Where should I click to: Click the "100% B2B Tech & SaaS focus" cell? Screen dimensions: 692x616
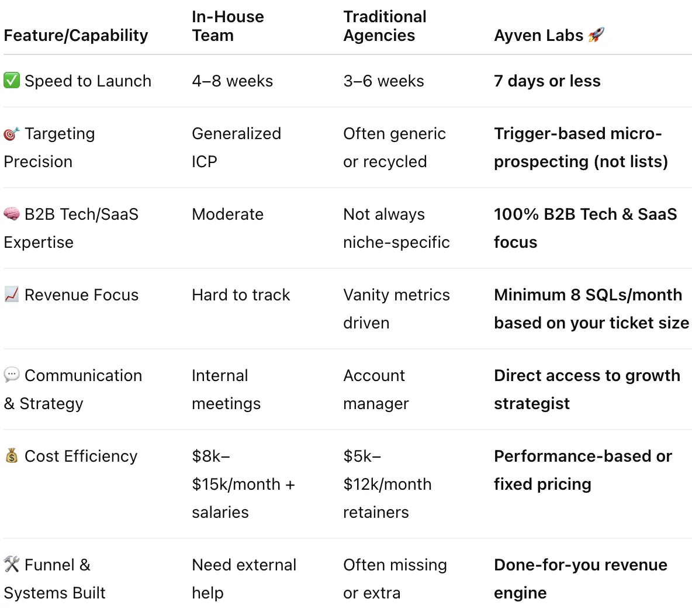click(x=585, y=228)
